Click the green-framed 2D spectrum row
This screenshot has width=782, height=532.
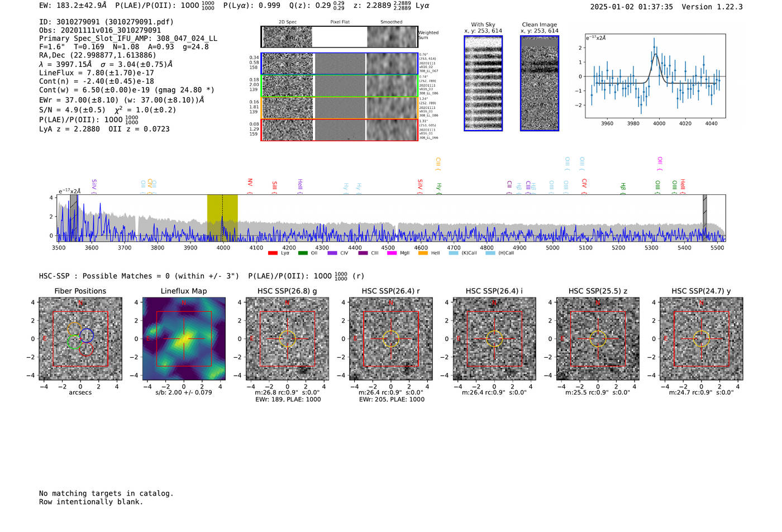(339, 86)
